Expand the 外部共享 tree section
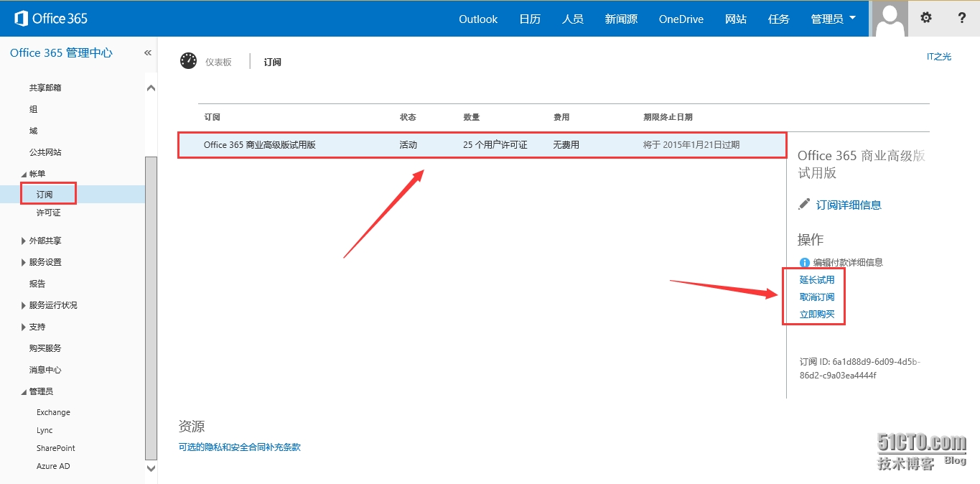The width and height of the screenshot is (980, 484). tap(24, 241)
